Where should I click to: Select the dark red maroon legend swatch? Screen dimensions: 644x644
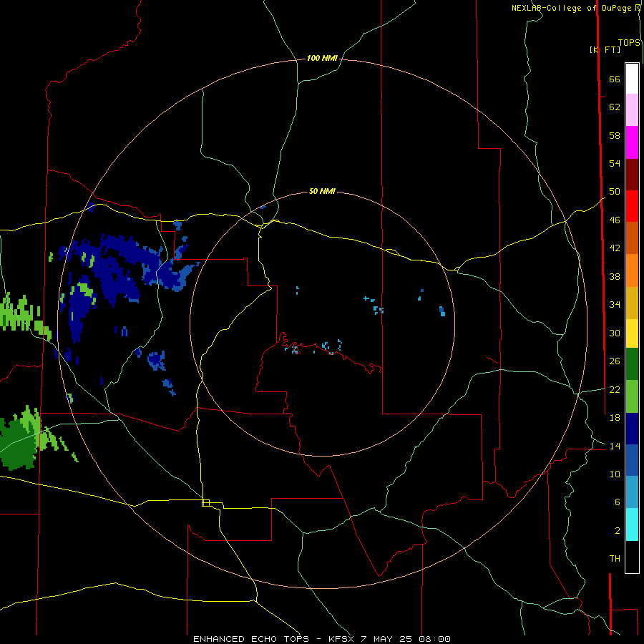(x=632, y=174)
